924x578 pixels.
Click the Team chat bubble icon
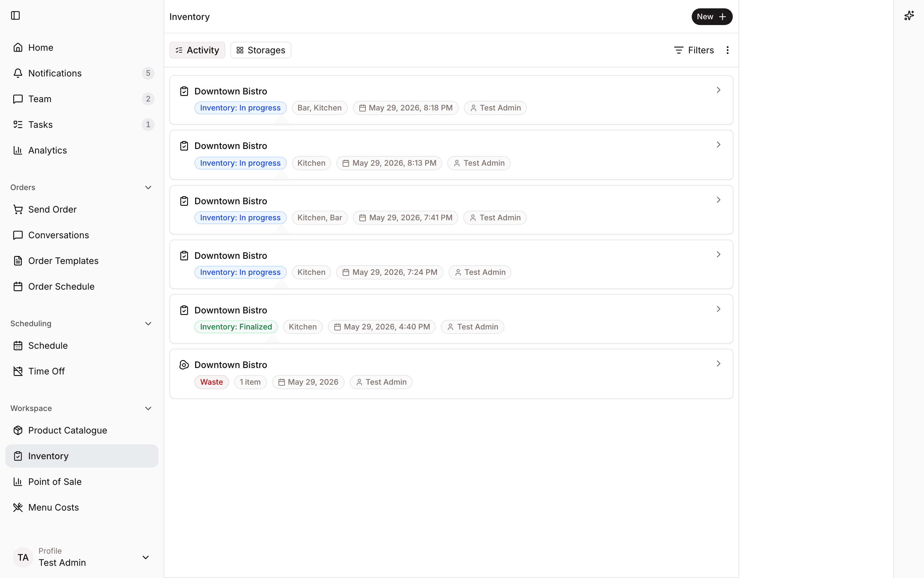(18, 99)
